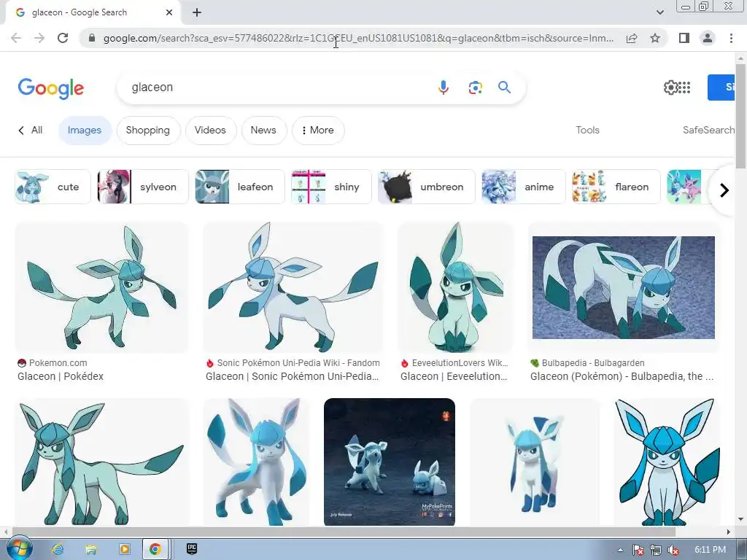747x560 pixels.
Task: Open Google apps grid icon
Action: (x=684, y=87)
